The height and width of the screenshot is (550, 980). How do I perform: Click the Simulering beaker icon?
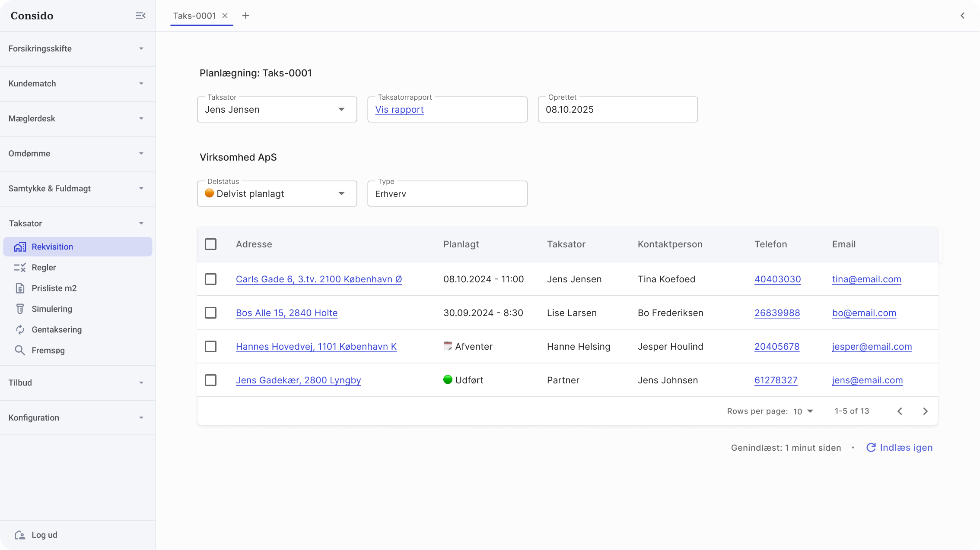[x=20, y=309]
